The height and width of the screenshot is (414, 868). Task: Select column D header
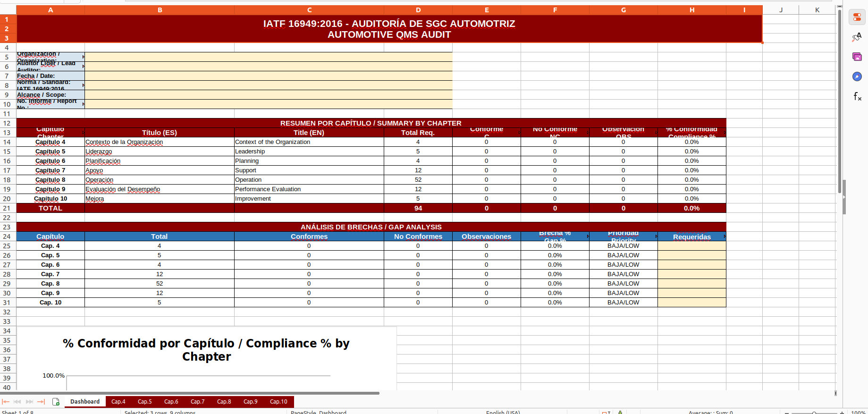click(418, 10)
